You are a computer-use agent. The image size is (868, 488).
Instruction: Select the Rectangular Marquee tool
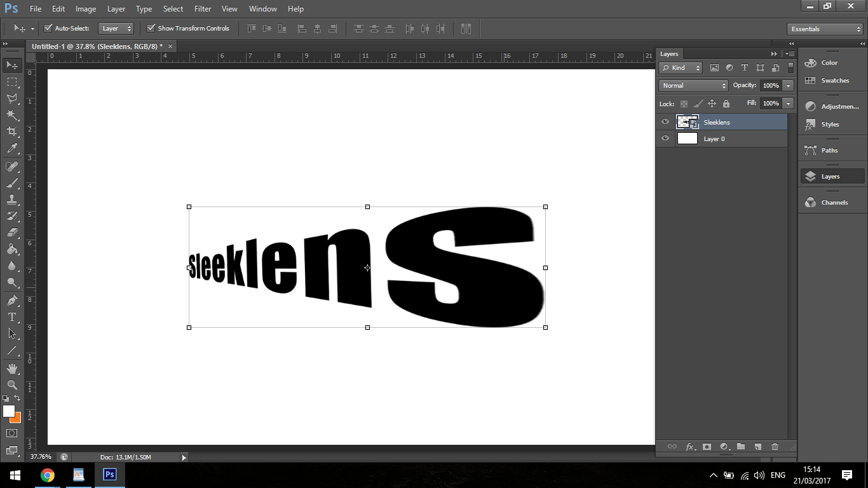12,82
